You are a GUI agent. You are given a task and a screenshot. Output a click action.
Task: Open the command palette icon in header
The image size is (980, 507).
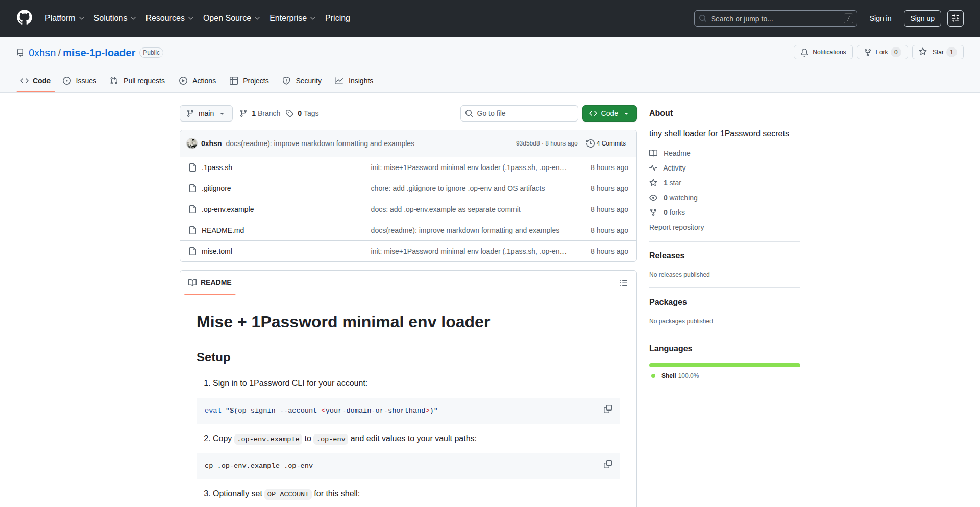tap(955, 18)
